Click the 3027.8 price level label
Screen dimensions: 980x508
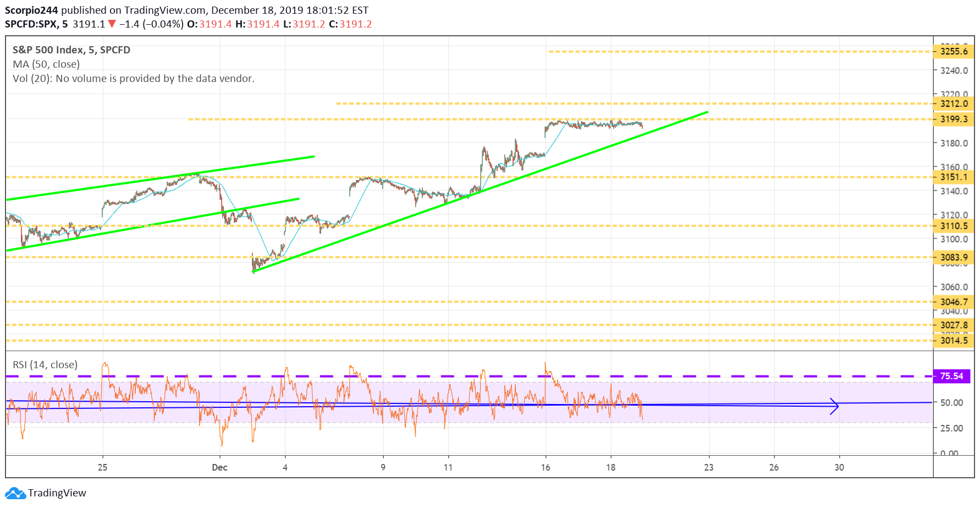pyautogui.click(x=954, y=325)
